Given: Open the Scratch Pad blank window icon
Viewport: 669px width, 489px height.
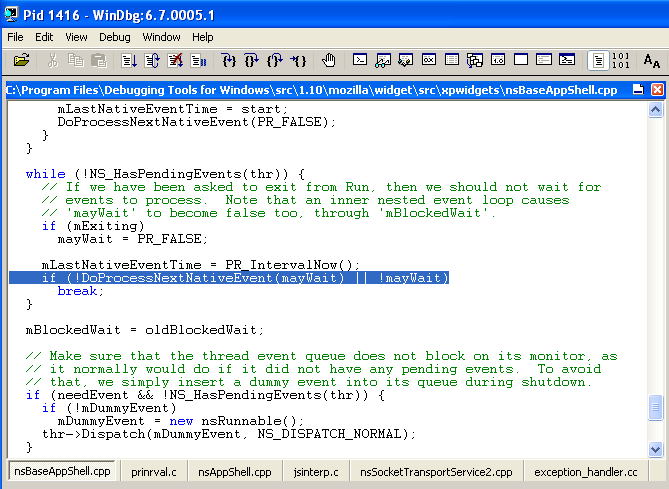Looking at the screenshot, I should tap(521, 60).
